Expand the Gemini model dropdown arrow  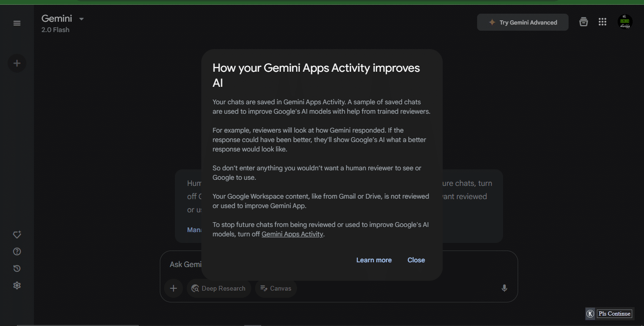pos(81,19)
